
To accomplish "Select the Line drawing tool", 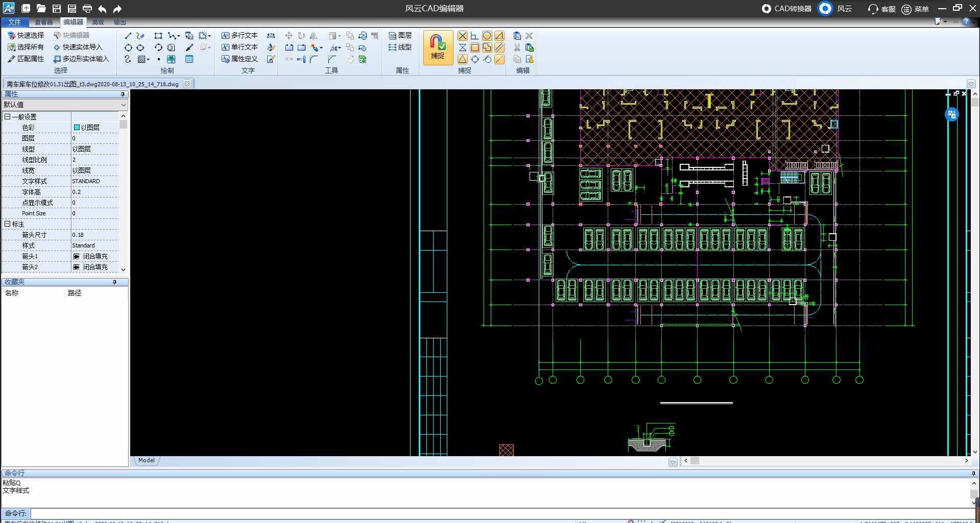I will [x=128, y=36].
